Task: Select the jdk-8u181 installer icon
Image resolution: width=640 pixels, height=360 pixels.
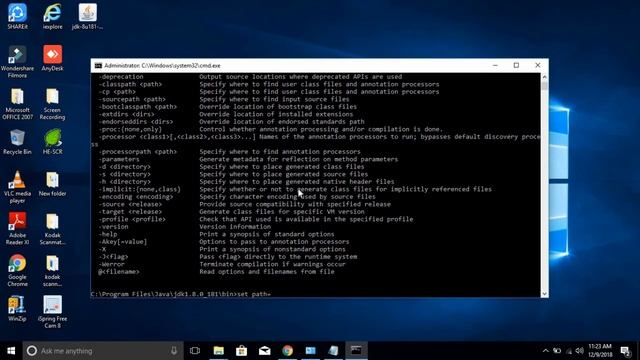Action: coord(87,16)
